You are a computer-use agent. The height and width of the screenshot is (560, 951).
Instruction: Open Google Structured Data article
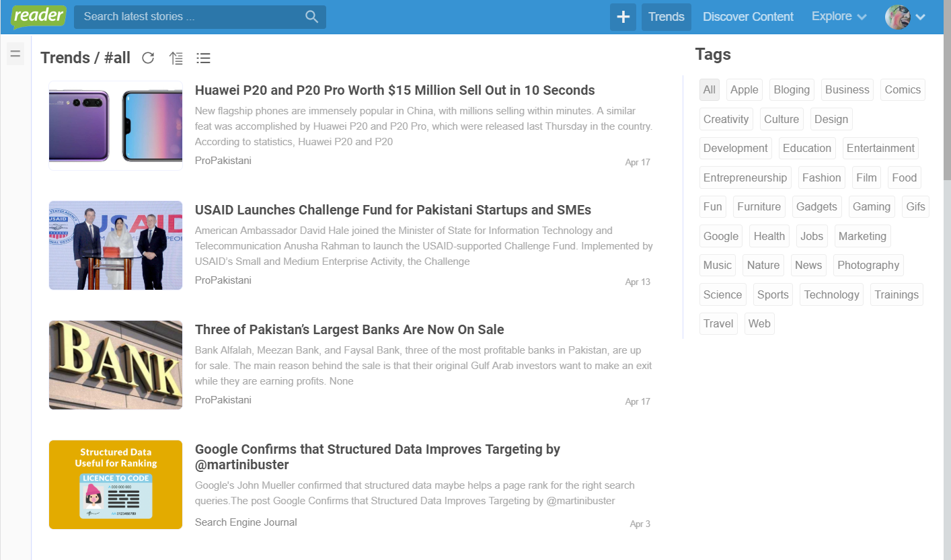pos(377,456)
